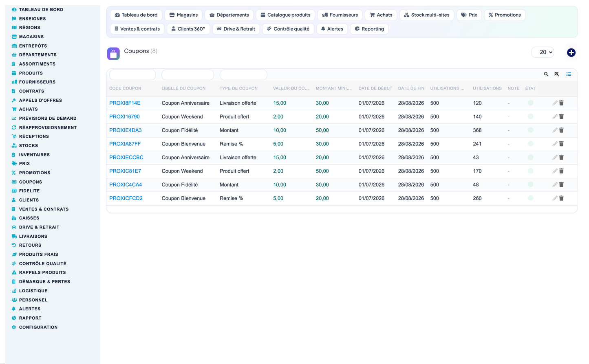
Task: Delete coupon PROXIC81E7 with trash icon
Action: point(561,171)
